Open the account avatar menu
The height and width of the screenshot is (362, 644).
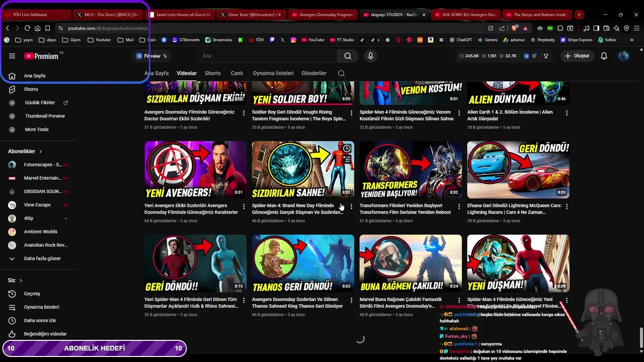623,56
